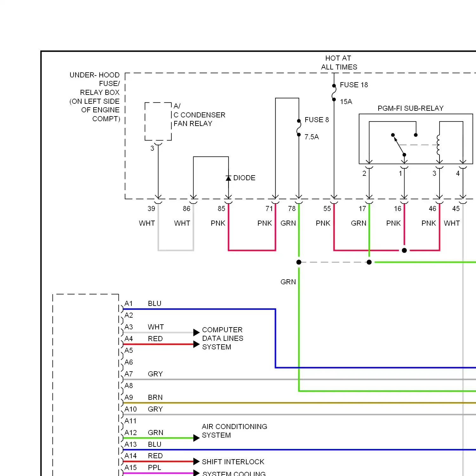This screenshot has height=476, width=476.
Task: Select the HOT AT ALL TIMES text
Action: 339,63
